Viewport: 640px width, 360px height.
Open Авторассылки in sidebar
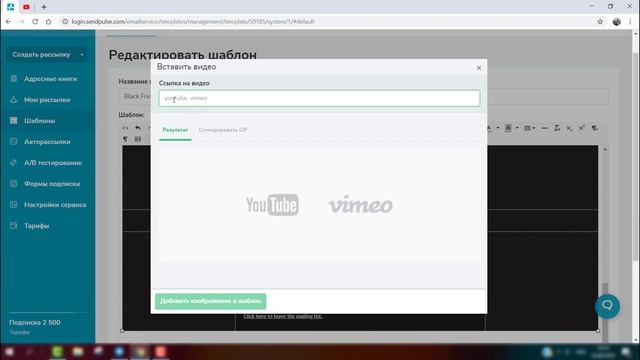[47, 142]
